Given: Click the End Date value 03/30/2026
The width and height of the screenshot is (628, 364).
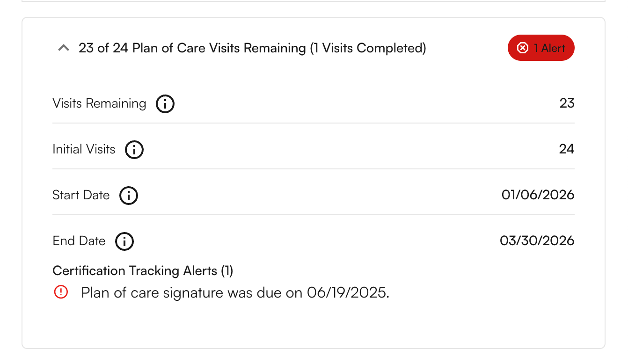Looking at the screenshot, I should point(537,241).
